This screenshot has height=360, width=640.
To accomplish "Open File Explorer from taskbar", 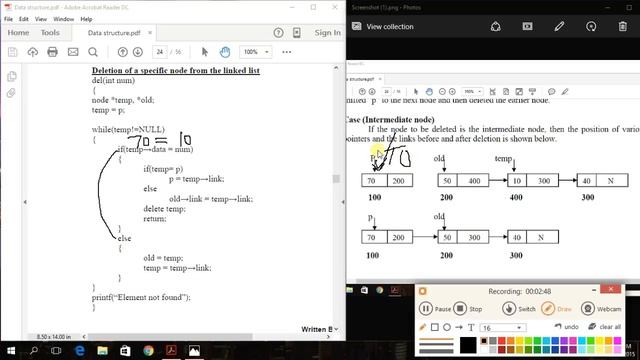I will tap(102, 350).
